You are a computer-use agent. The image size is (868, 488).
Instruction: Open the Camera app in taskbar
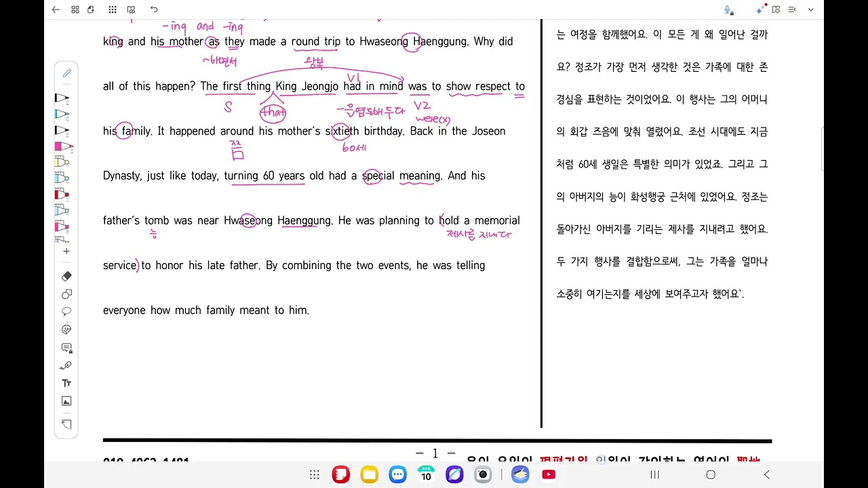(483, 474)
